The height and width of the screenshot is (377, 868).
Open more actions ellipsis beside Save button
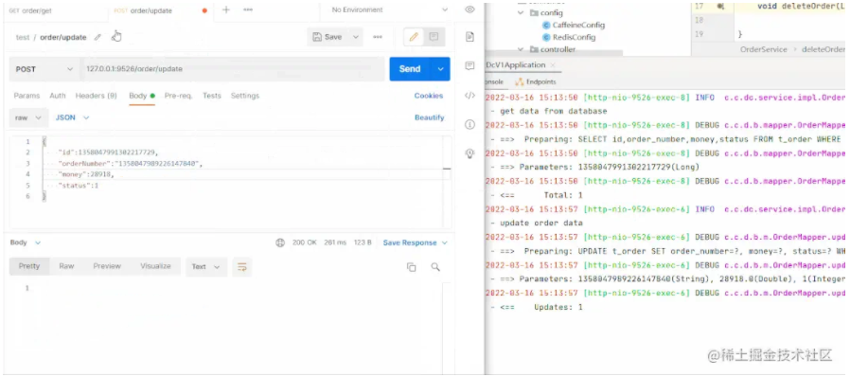(378, 37)
